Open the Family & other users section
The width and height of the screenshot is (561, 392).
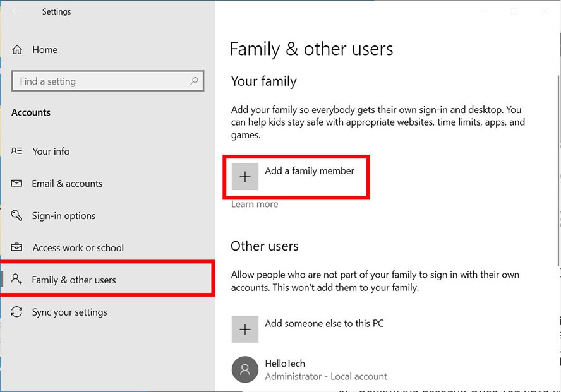click(74, 280)
